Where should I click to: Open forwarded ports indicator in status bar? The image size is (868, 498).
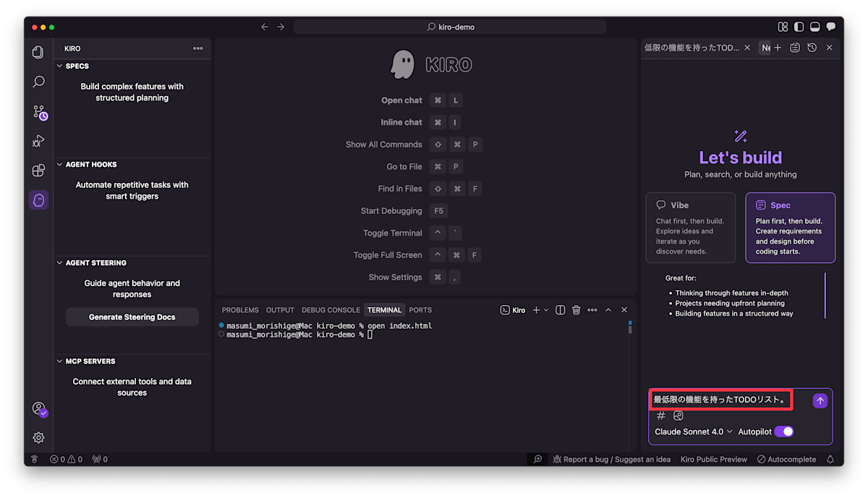100,459
